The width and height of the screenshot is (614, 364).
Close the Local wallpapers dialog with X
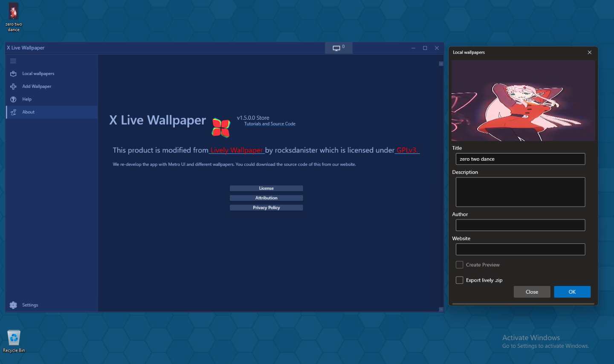[590, 52]
